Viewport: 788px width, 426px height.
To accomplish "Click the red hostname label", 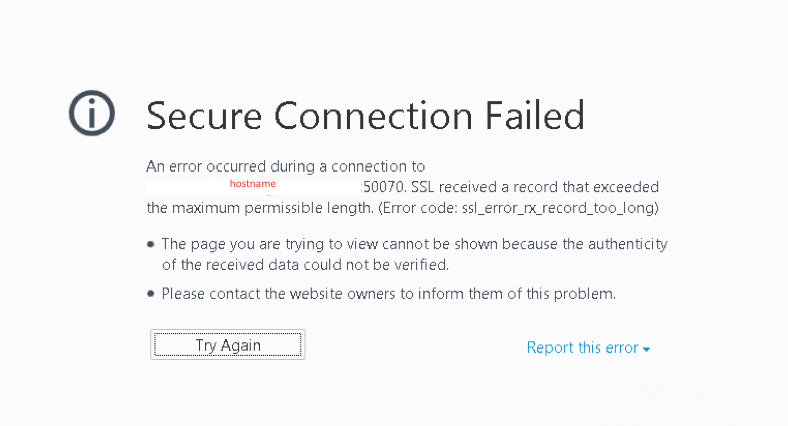I will tap(251, 185).
